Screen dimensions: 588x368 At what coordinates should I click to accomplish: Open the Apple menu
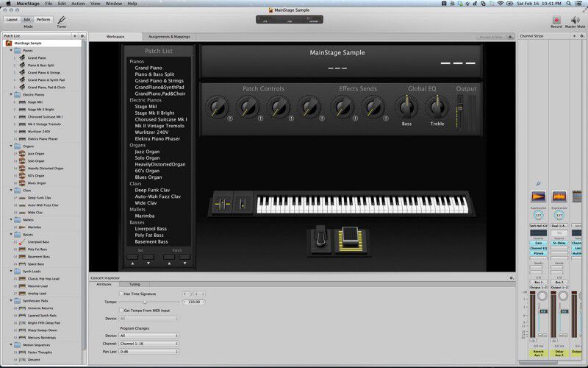click(8, 4)
